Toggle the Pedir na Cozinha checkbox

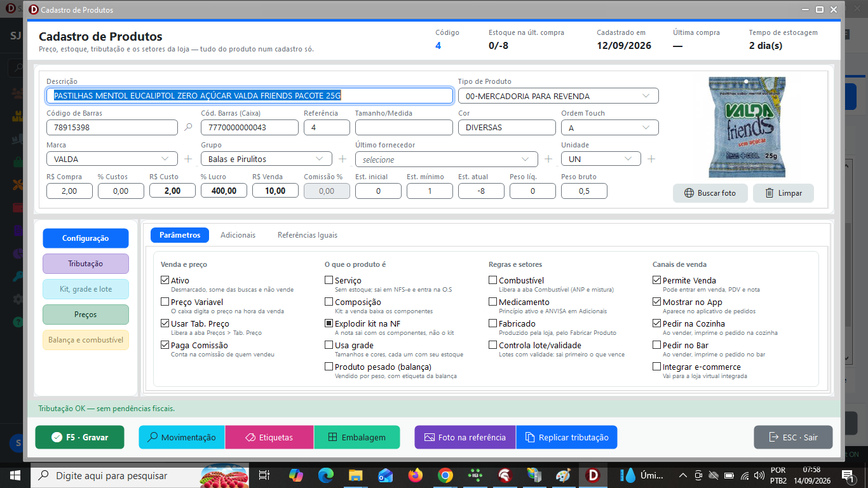[657, 323]
